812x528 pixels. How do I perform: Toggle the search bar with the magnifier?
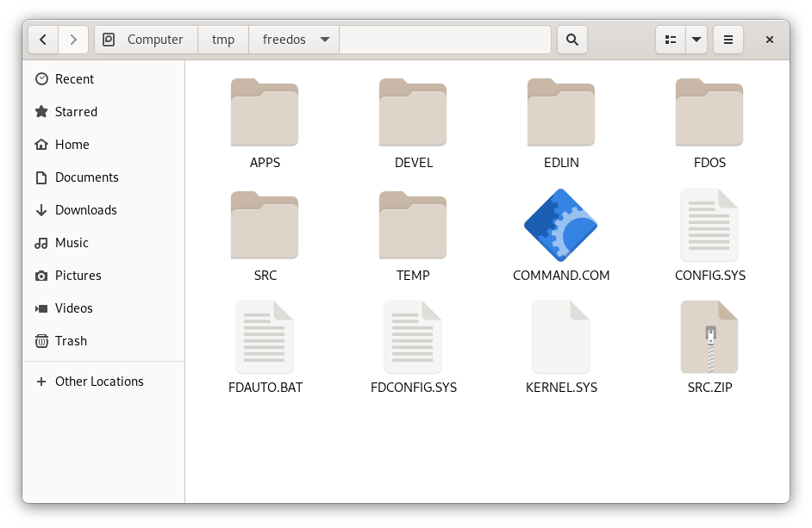(572, 40)
